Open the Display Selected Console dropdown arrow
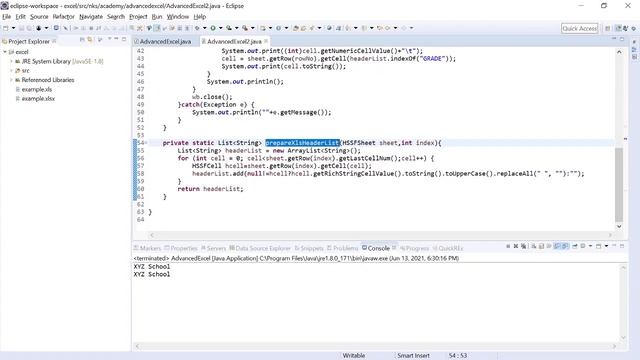 click(591, 246)
